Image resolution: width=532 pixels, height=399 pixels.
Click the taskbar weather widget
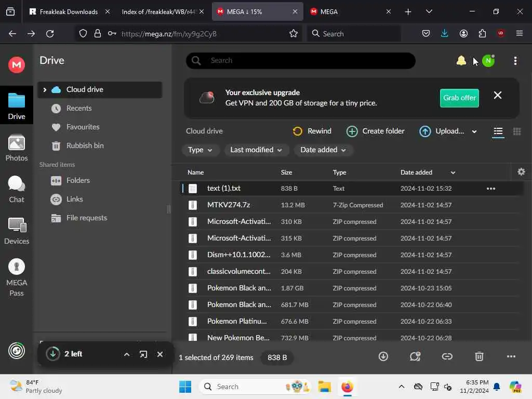click(x=36, y=387)
